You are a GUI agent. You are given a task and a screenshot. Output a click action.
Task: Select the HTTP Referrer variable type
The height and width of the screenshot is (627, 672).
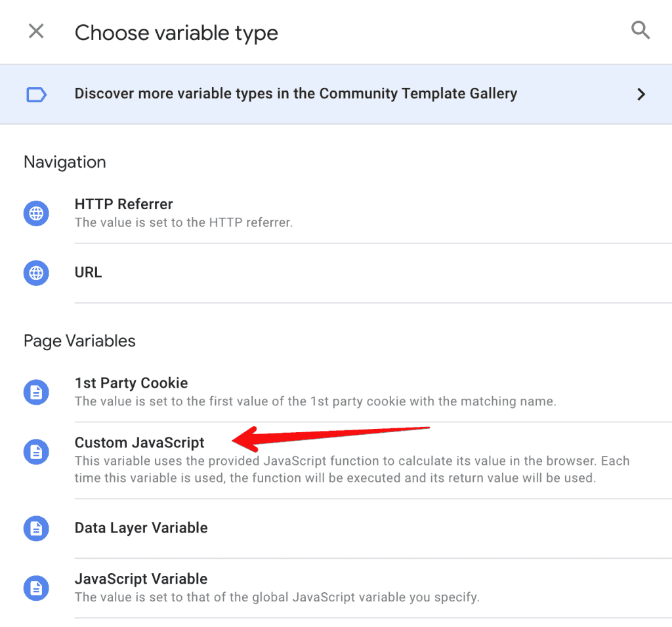tap(124, 204)
